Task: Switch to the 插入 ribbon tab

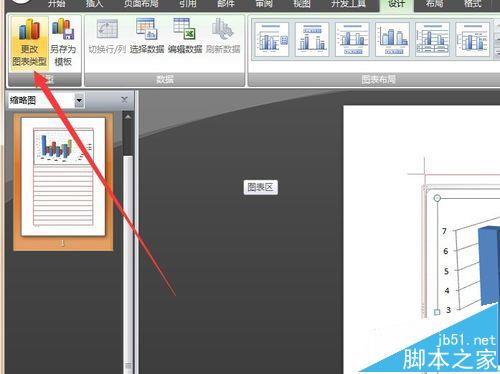Action: (x=94, y=4)
